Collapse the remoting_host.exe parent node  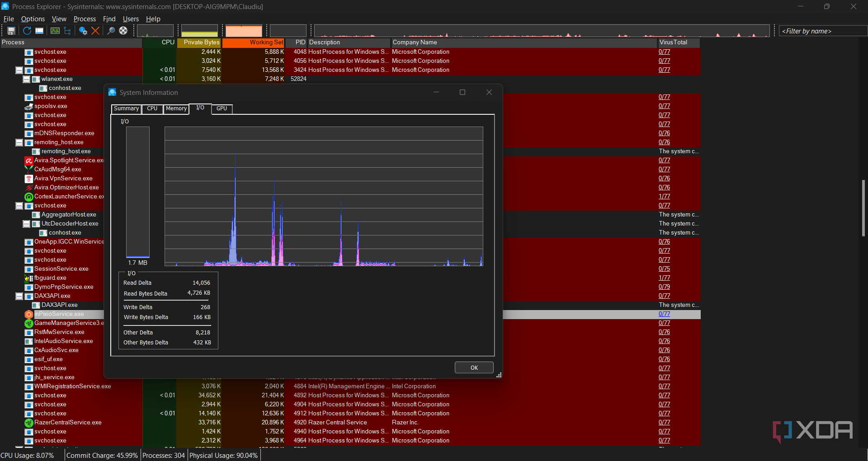click(19, 142)
